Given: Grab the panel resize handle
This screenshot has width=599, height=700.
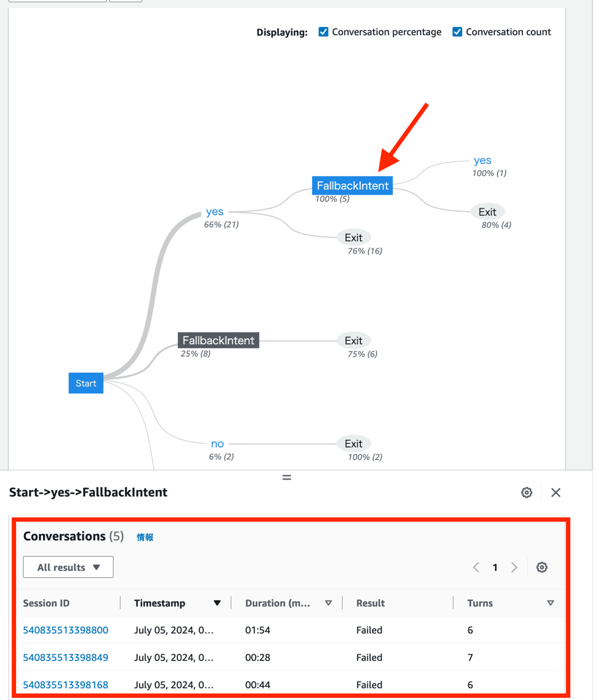Looking at the screenshot, I should pos(287,477).
